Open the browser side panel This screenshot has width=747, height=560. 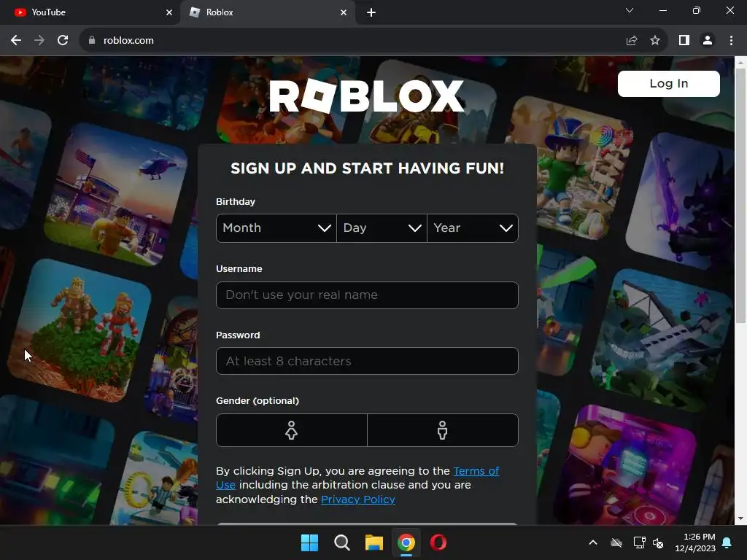tap(684, 41)
